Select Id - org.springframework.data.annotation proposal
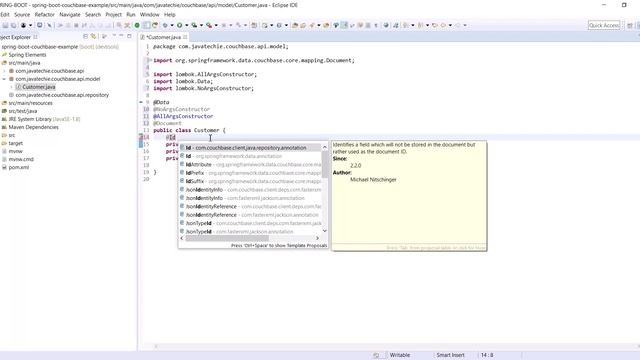Viewport: 640px width, 360px height. click(250, 156)
